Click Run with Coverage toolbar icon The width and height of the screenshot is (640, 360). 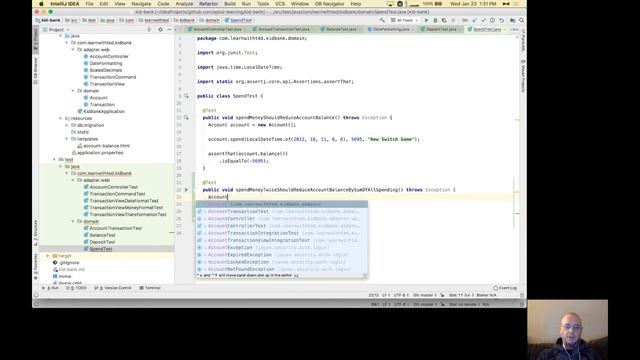[444, 20]
